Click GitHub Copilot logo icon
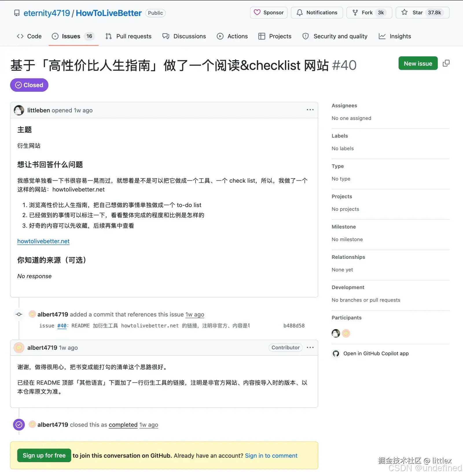463x476 pixels. [336, 353]
